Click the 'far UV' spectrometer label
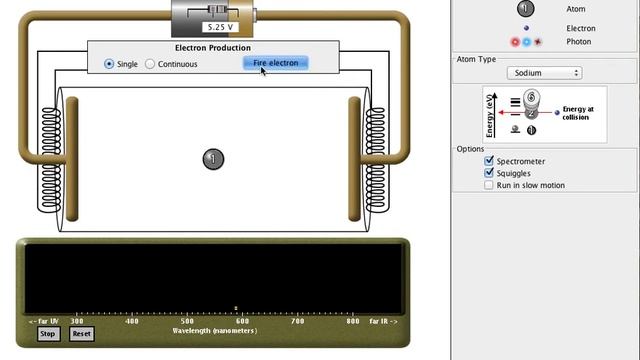 pyautogui.click(x=44, y=321)
